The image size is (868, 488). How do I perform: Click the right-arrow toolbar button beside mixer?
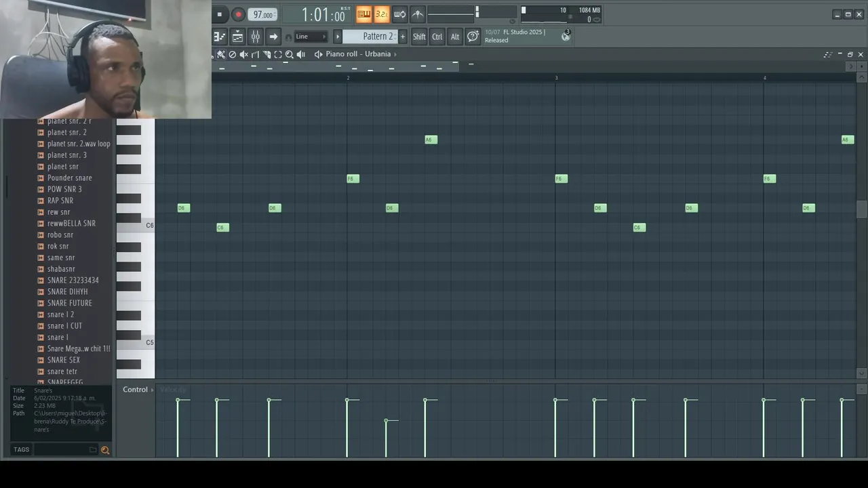273,37
